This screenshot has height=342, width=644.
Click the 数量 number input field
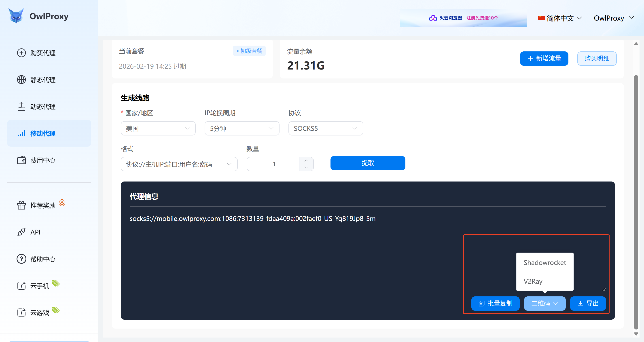click(273, 164)
